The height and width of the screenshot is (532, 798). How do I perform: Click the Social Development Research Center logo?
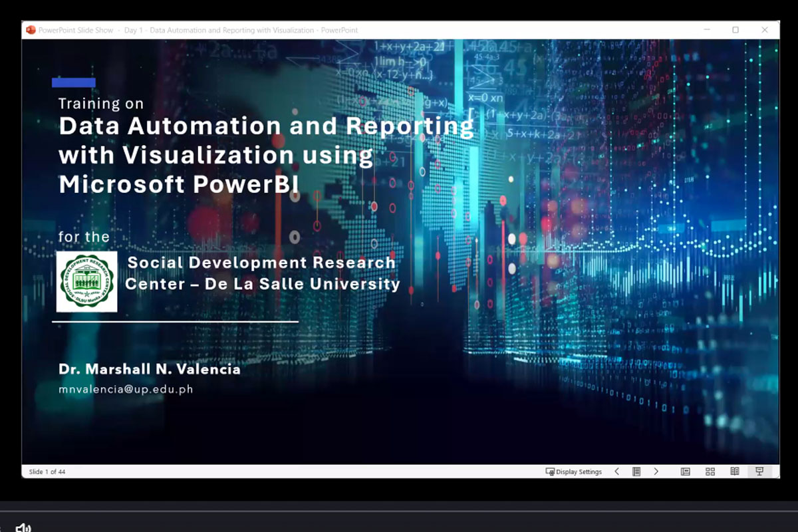(x=87, y=282)
